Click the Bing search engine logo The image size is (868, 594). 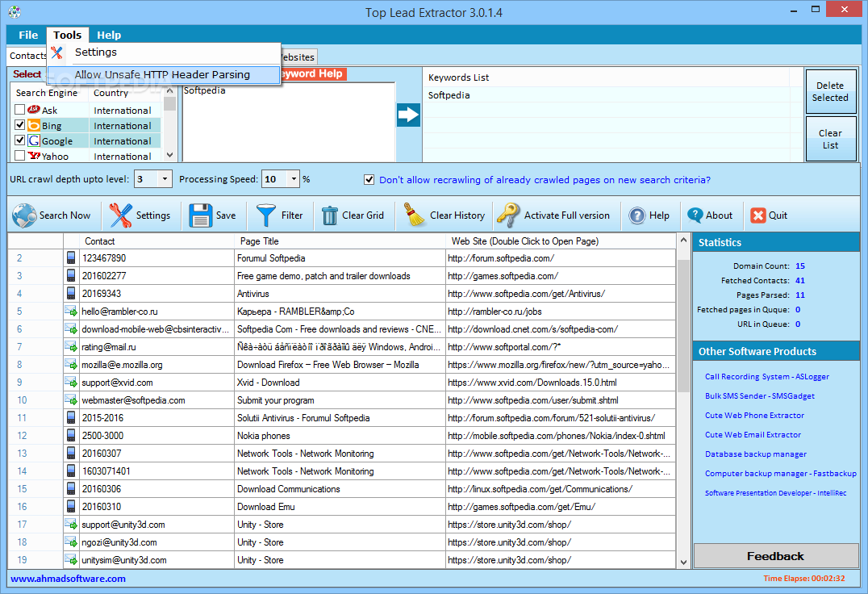34,125
